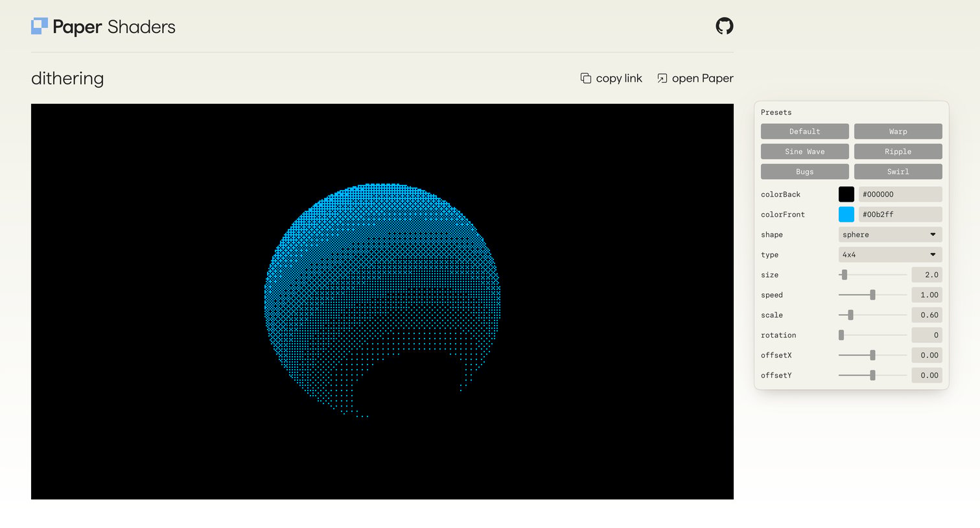Image resolution: width=980 pixels, height=528 pixels.
Task: Click the rotation label
Action: pyautogui.click(x=778, y=335)
